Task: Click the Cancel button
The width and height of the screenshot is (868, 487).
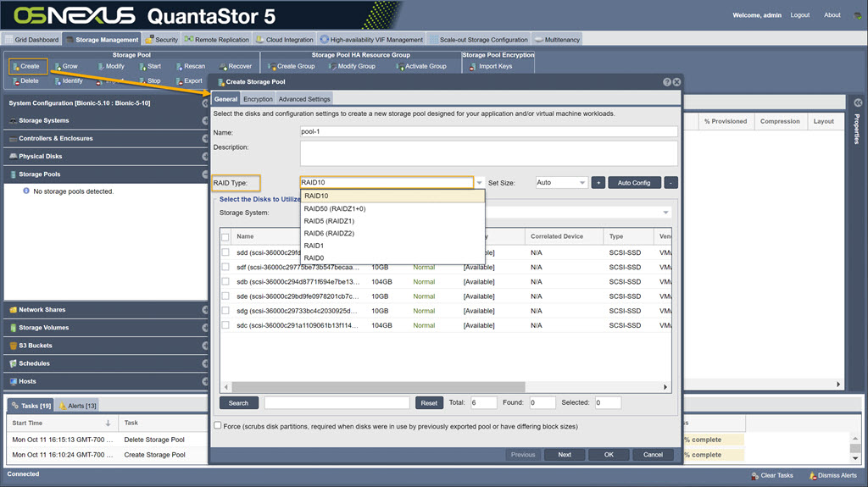Action: [653, 454]
